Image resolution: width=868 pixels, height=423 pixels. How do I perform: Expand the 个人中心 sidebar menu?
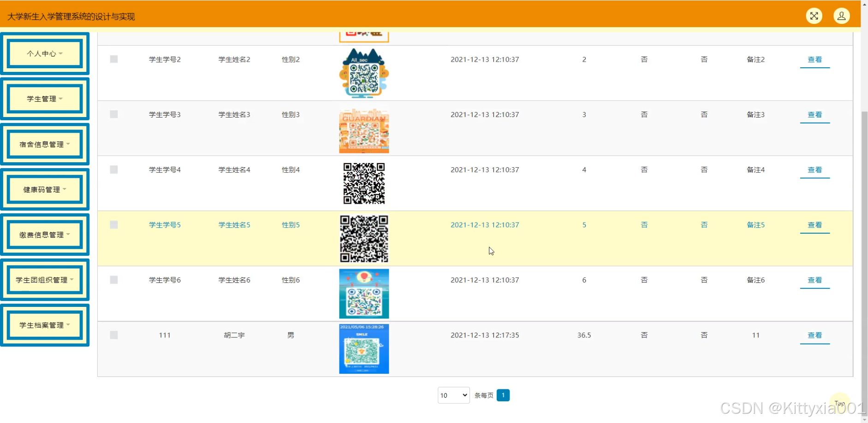(x=45, y=53)
